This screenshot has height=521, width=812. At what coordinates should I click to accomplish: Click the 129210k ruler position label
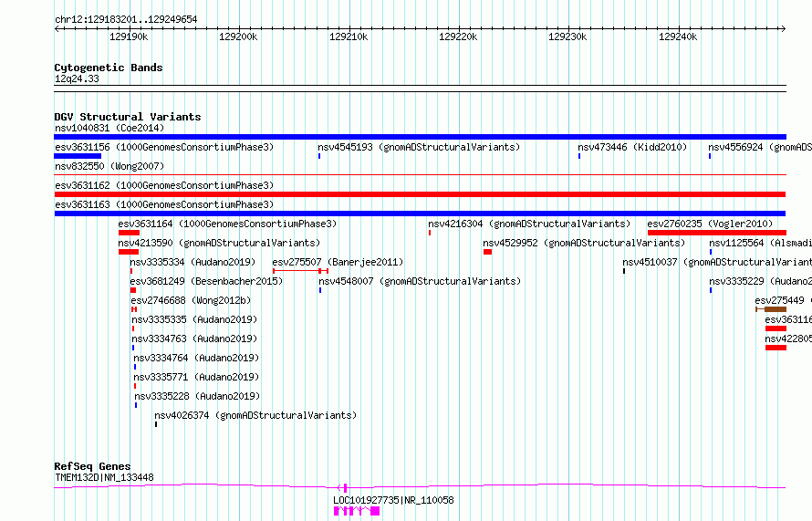point(349,36)
